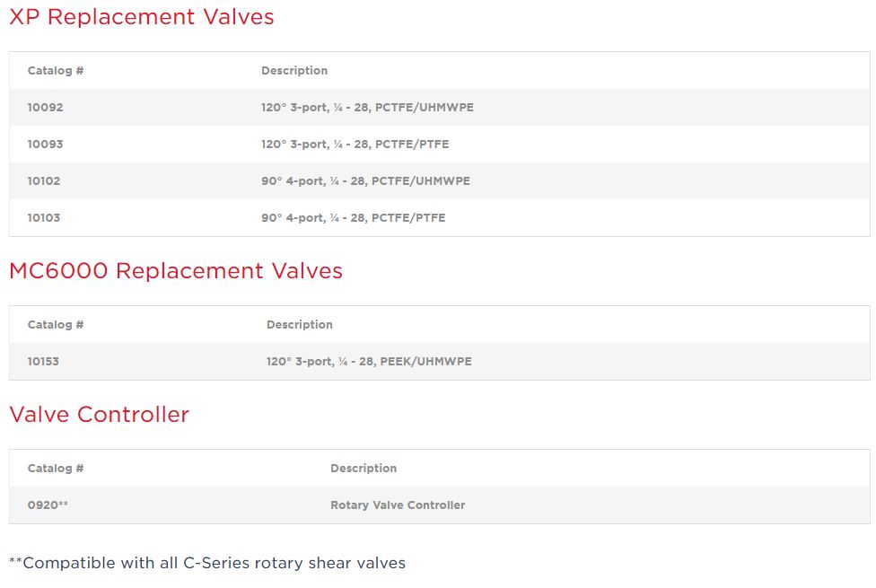Viewport: 876px width, 588px height.
Task: Click the XP Replacement Valves heading
Action: (142, 17)
